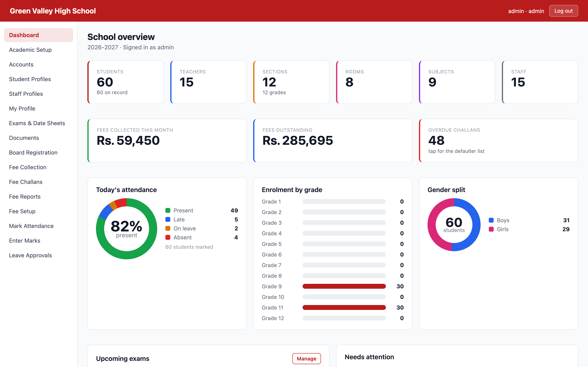Open the Teachers count card
The width and height of the screenshot is (588, 367).
coord(208,82)
